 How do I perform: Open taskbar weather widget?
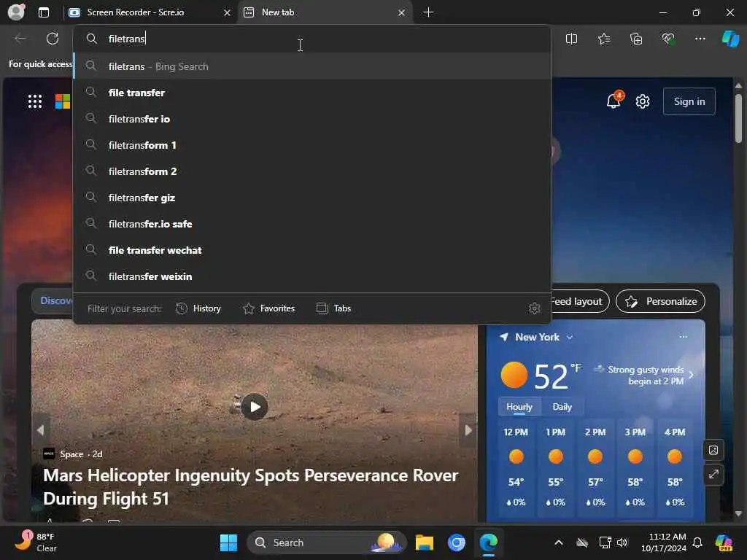tap(35, 542)
